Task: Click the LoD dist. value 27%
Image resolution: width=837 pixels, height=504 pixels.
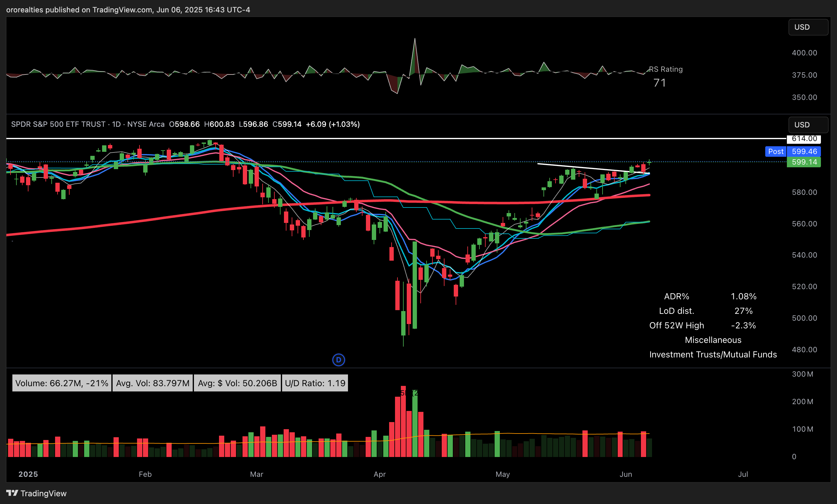Action: (x=743, y=311)
